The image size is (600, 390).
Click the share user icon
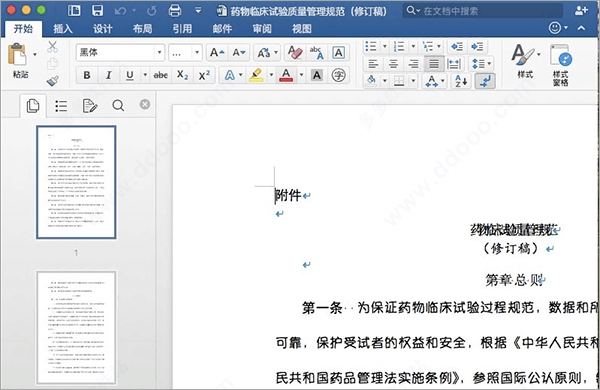[x=581, y=10]
